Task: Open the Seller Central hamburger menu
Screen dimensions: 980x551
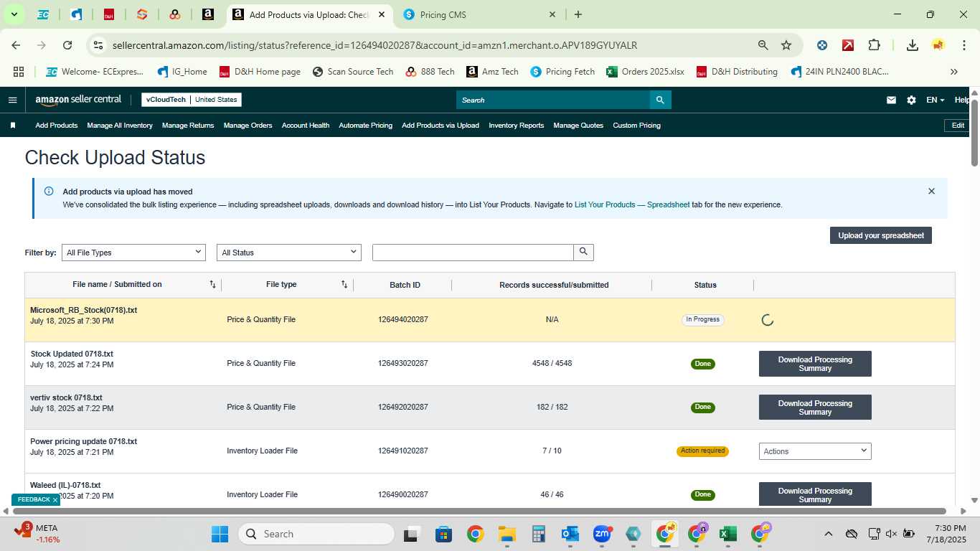Action: pos(12,100)
